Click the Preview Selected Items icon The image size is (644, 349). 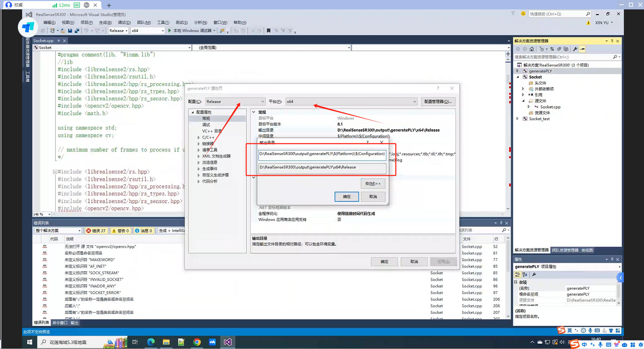coord(583,49)
